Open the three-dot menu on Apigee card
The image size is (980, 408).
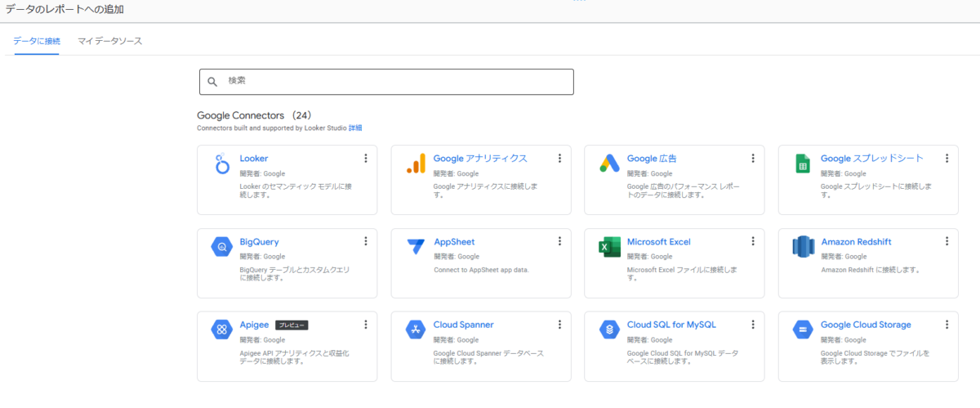[366, 325]
